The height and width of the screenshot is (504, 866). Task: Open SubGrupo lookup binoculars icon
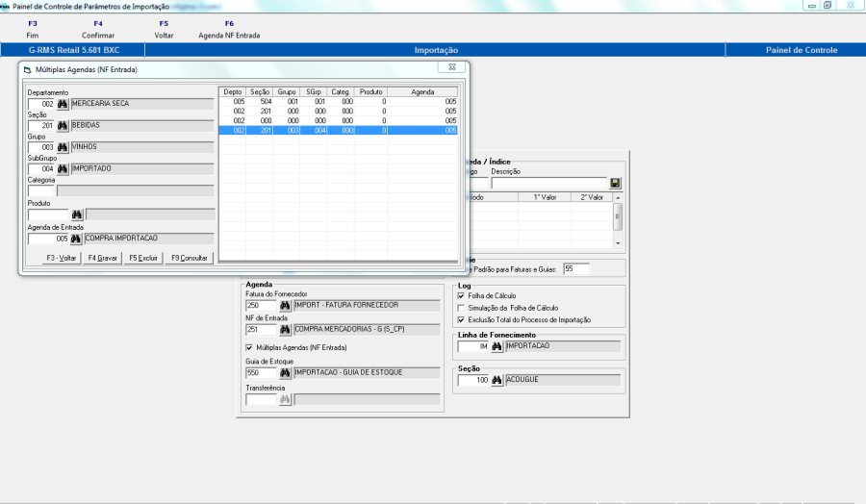(x=63, y=169)
